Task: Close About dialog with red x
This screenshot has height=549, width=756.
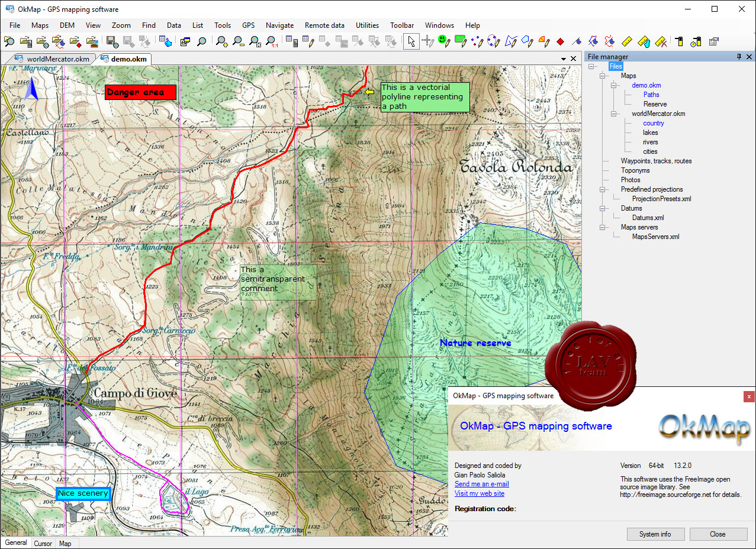Action: [749, 396]
